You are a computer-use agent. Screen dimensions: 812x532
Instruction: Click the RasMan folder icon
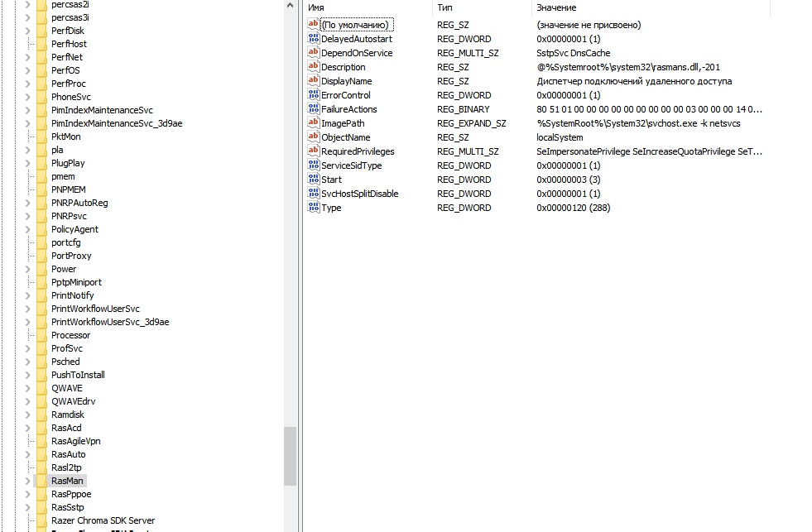click(41, 481)
